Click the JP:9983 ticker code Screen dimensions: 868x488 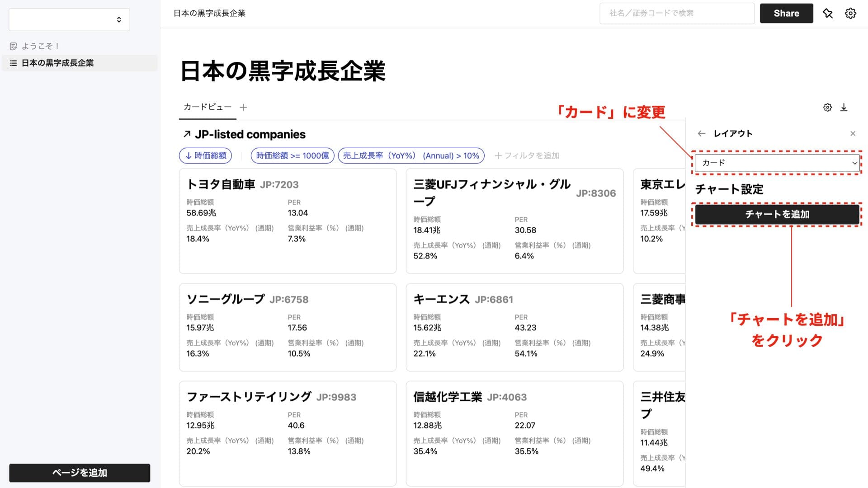point(336,397)
